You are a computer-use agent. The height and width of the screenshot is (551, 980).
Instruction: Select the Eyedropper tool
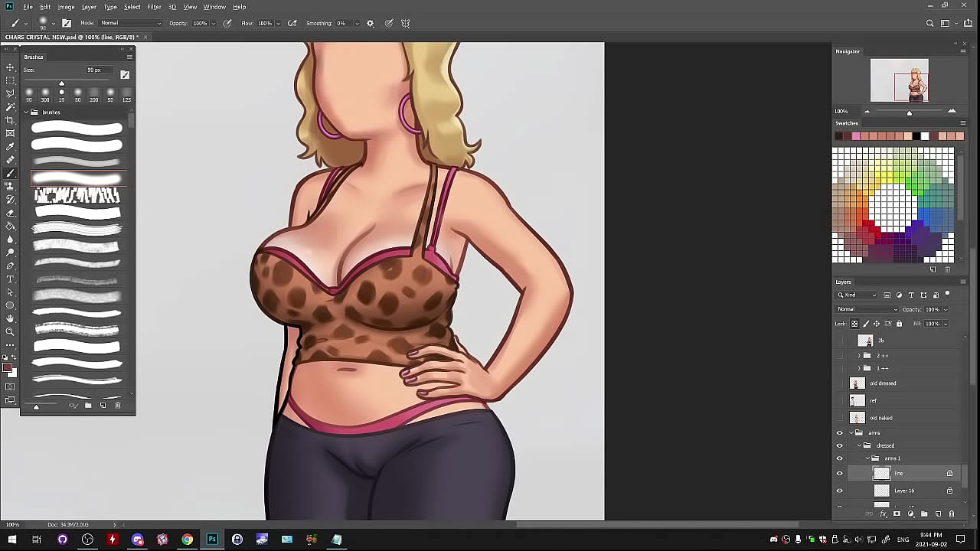pyautogui.click(x=10, y=147)
